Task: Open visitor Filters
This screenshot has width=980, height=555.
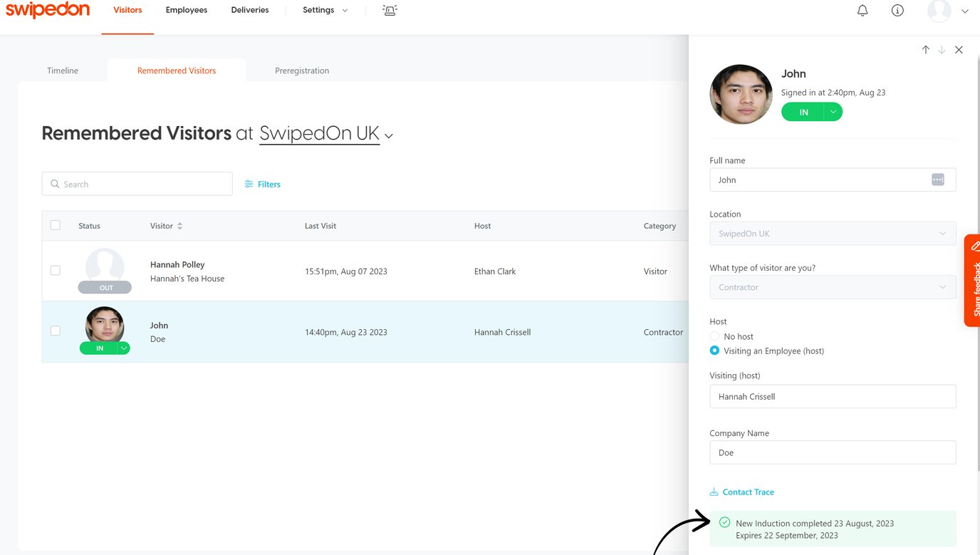Action: coord(263,184)
